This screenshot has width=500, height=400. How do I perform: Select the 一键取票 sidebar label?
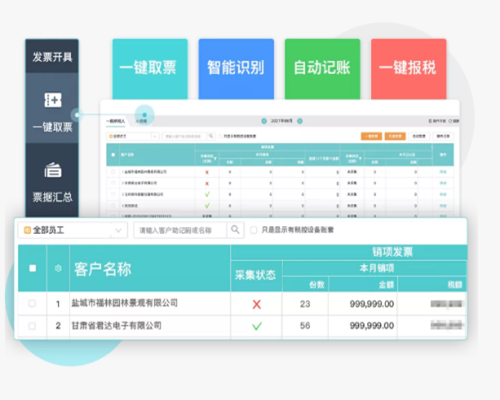53,127
